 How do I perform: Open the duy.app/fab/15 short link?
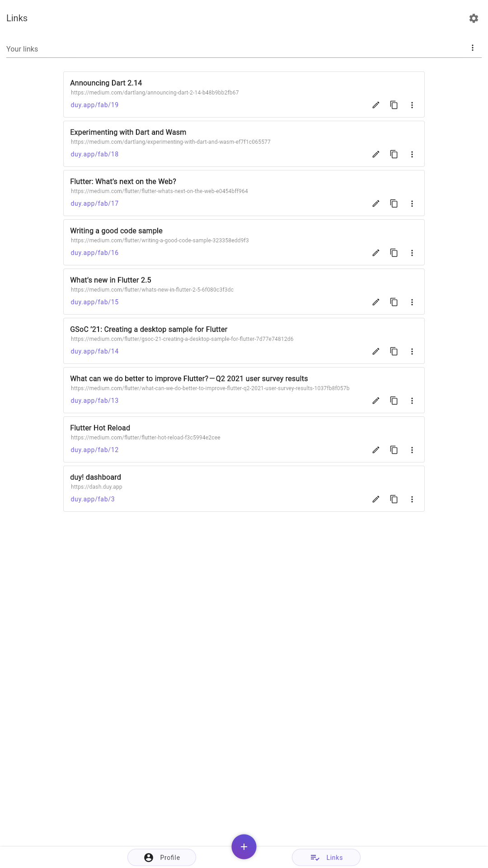pyautogui.click(x=94, y=302)
